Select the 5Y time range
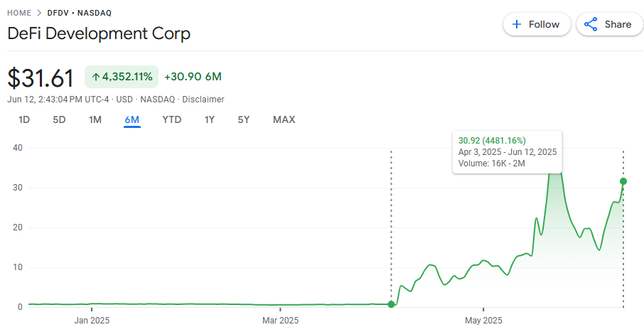This screenshot has width=644, height=332. click(x=243, y=119)
